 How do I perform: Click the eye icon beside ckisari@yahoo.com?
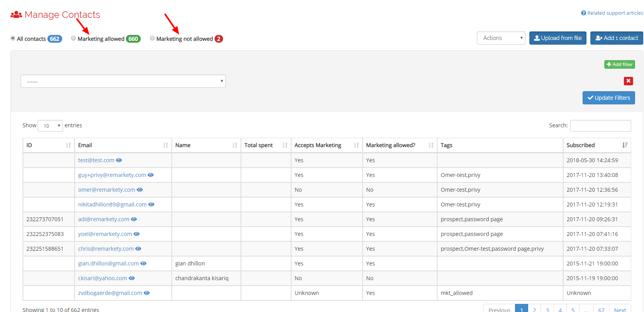(x=132, y=278)
